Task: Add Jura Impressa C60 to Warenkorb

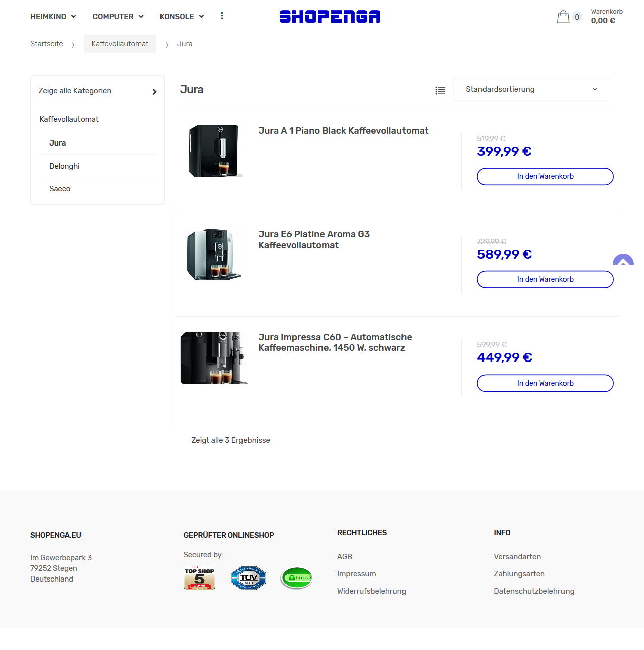Action: tap(545, 383)
